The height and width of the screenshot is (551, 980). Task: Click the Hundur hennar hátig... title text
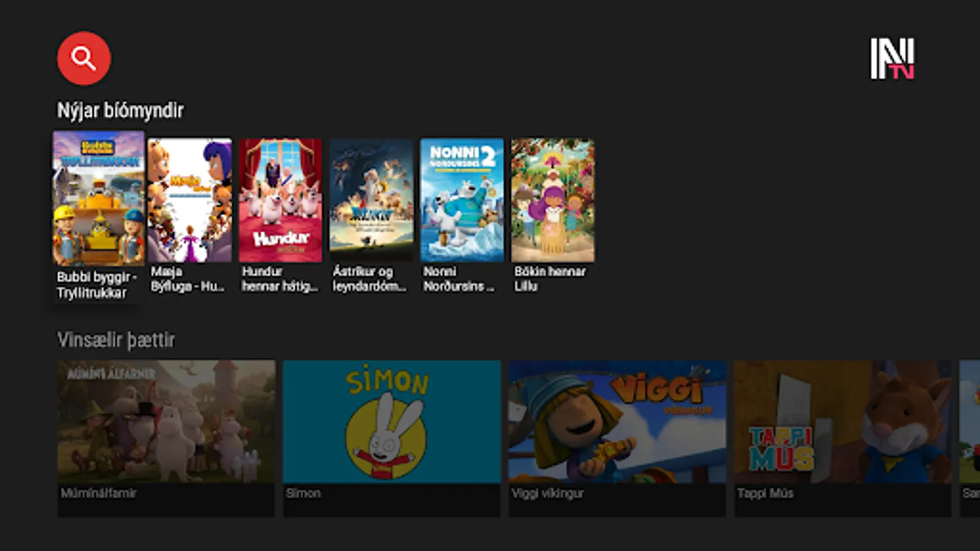click(280, 279)
